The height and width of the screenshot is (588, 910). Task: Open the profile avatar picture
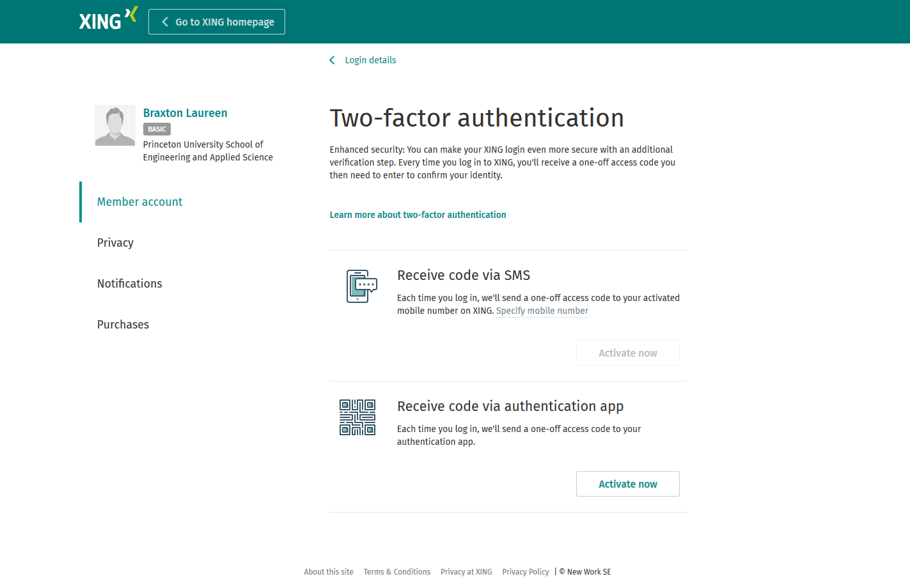[115, 125]
